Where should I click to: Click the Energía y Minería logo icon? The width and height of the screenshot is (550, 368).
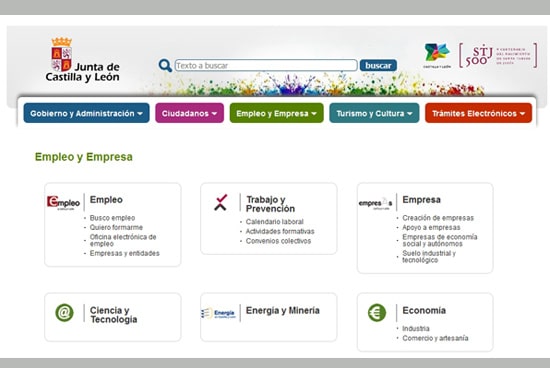(218, 313)
